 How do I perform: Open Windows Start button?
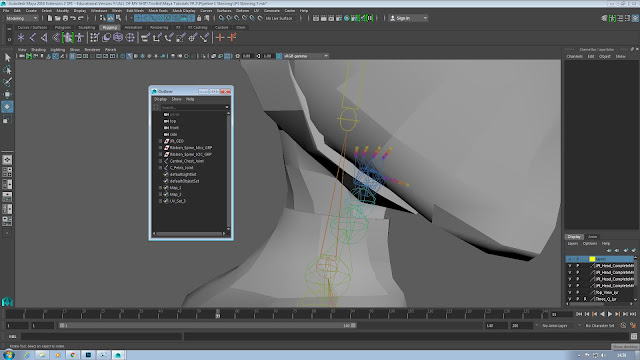9,355
